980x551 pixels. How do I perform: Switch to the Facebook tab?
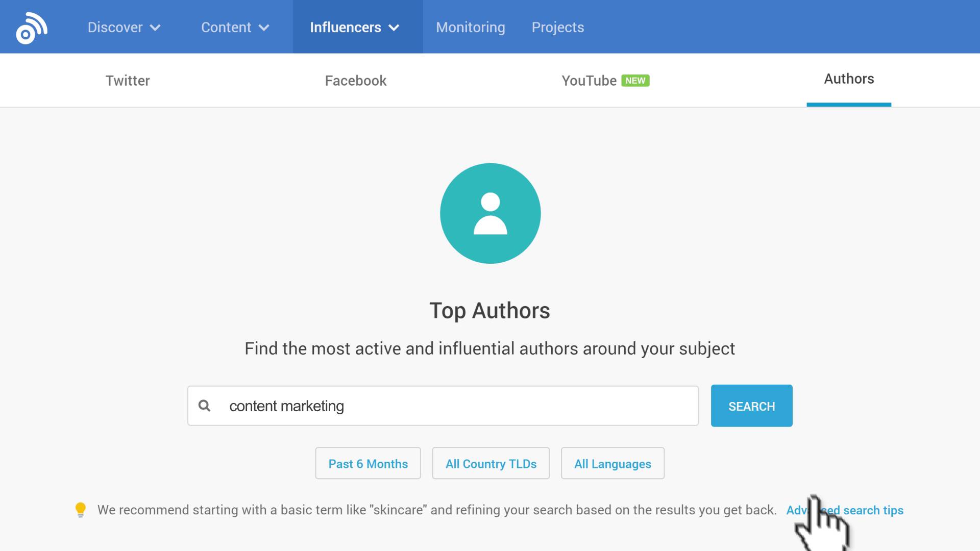coord(356,81)
